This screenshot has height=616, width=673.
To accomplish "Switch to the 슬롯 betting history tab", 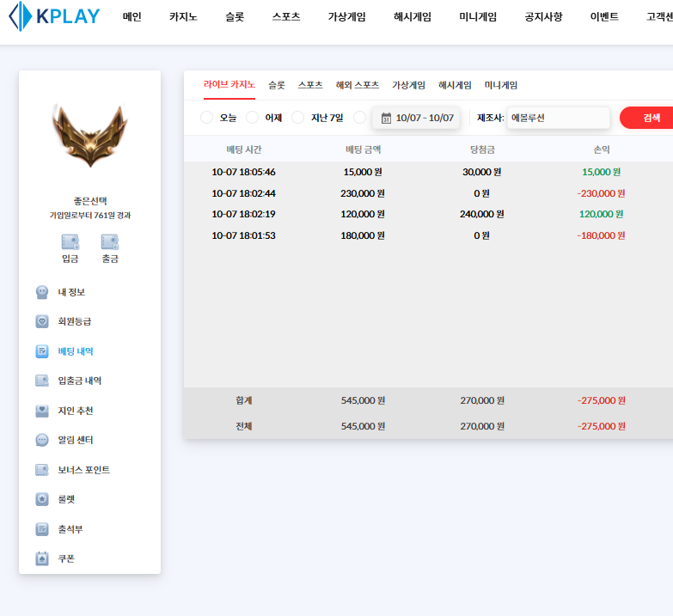I will 276,85.
